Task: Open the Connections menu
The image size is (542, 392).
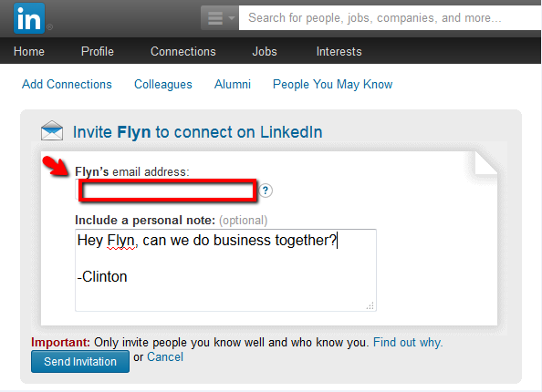Action: pyautogui.click(x=183, y=51)
